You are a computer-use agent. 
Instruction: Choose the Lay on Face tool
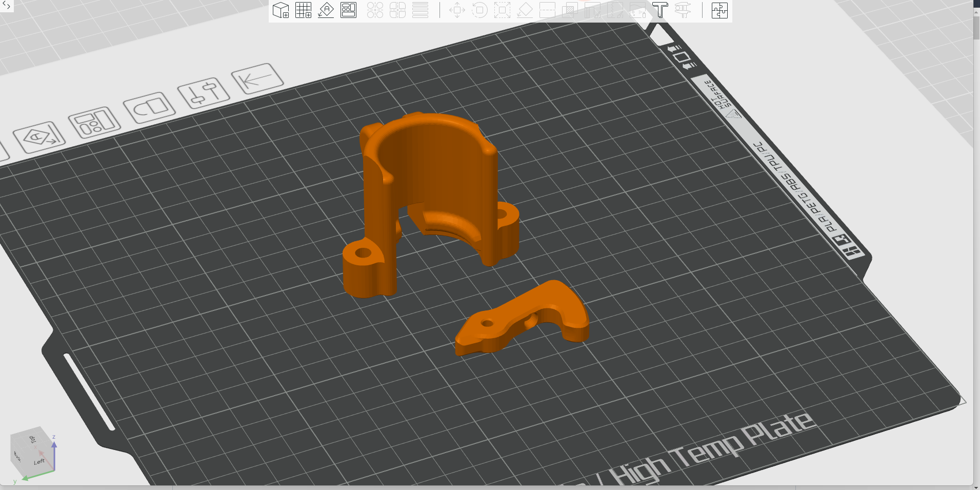pyautogui.click(x=525, y=10)
